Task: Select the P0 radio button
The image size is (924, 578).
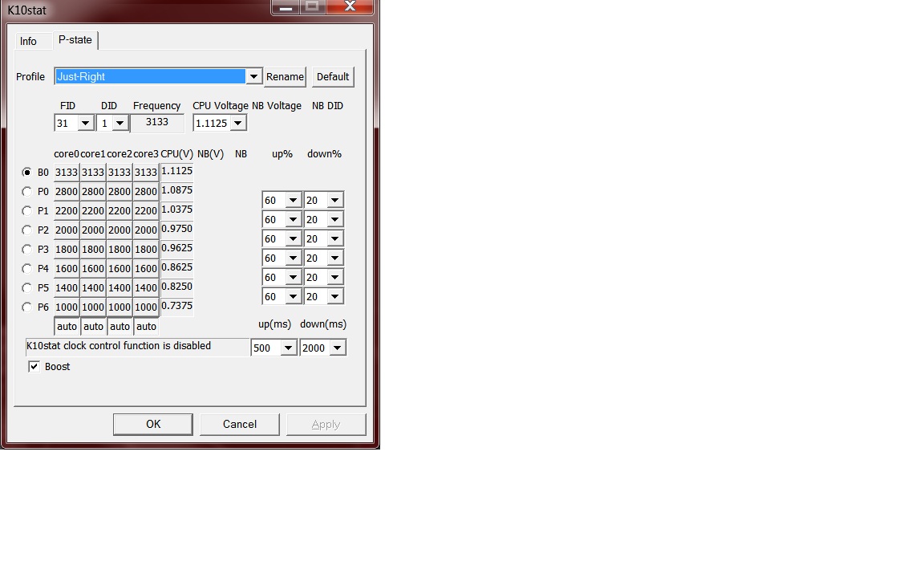Action: [26, 192]
